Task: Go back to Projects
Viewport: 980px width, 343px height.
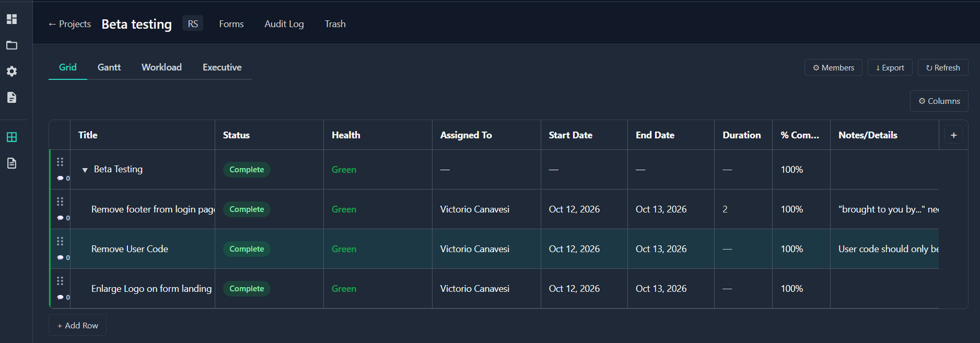Action: point(69,24)
